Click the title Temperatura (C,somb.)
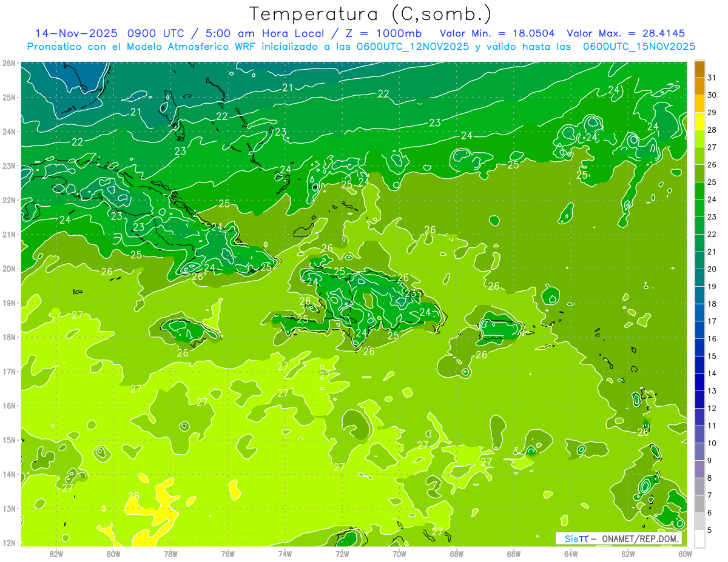Image resolution: width=728 pixels, height=562 pixels. pyautogui.click(x=370, y=15)
